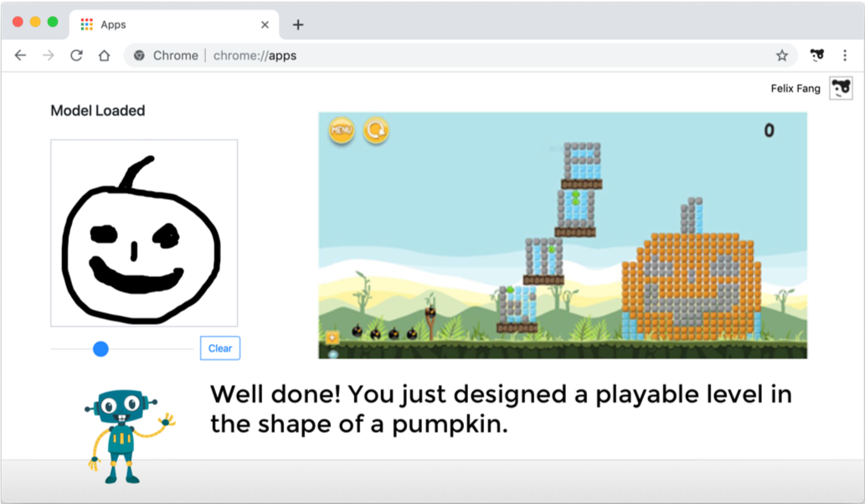Click the Apps grid favicon on tab
This screenshot has height=504, width=865.
click(x=86, y=24)
